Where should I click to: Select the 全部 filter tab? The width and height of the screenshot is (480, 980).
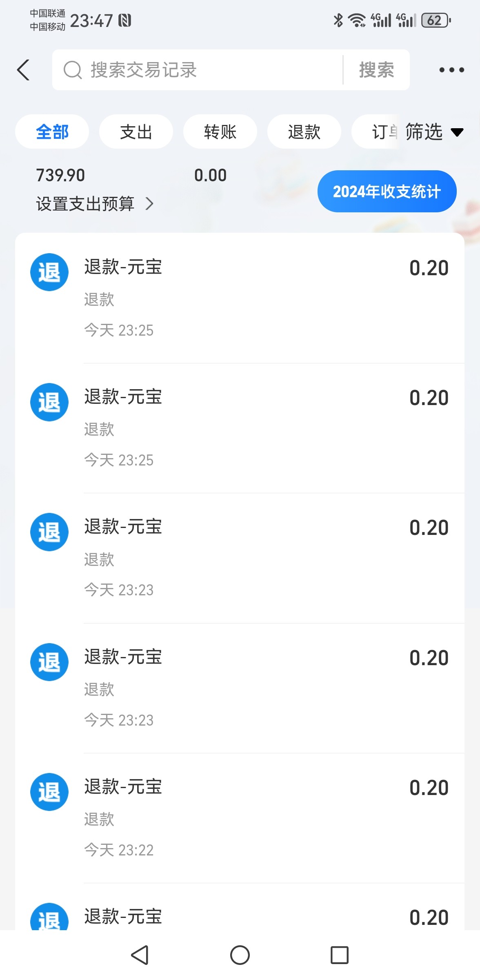52,132
